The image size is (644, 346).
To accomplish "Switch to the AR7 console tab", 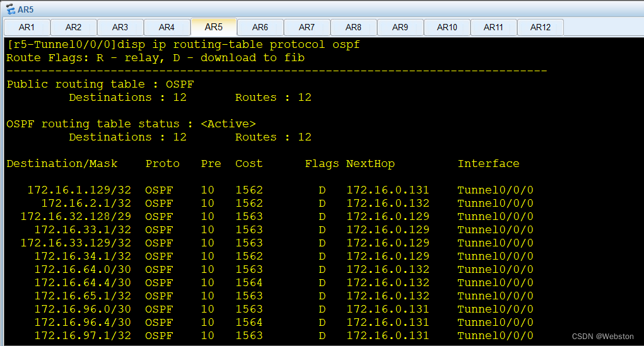I will (x=307, y=28).
